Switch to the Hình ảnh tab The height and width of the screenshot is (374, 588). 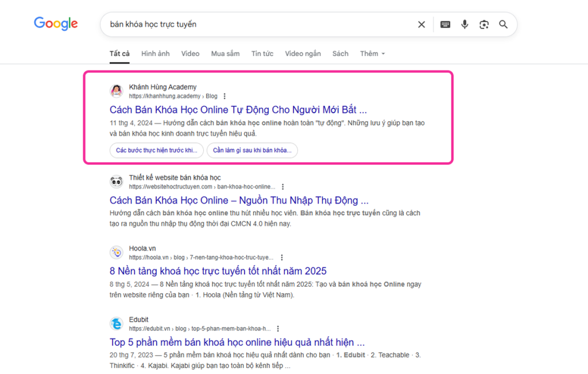155,53
